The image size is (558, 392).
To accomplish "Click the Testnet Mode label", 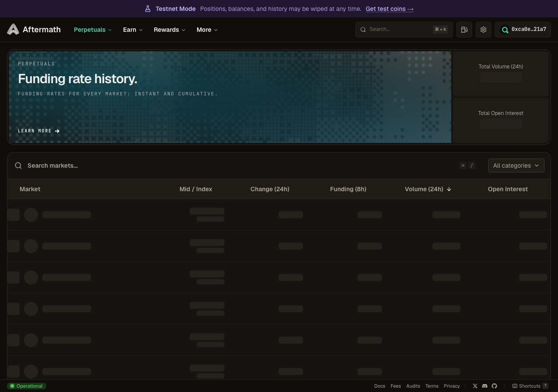I will pos(176,9).
